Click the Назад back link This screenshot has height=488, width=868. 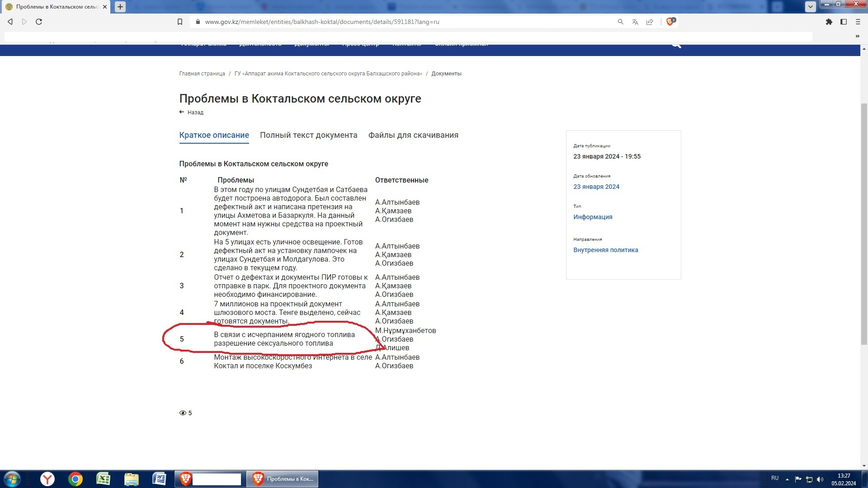tap(195, 113)
